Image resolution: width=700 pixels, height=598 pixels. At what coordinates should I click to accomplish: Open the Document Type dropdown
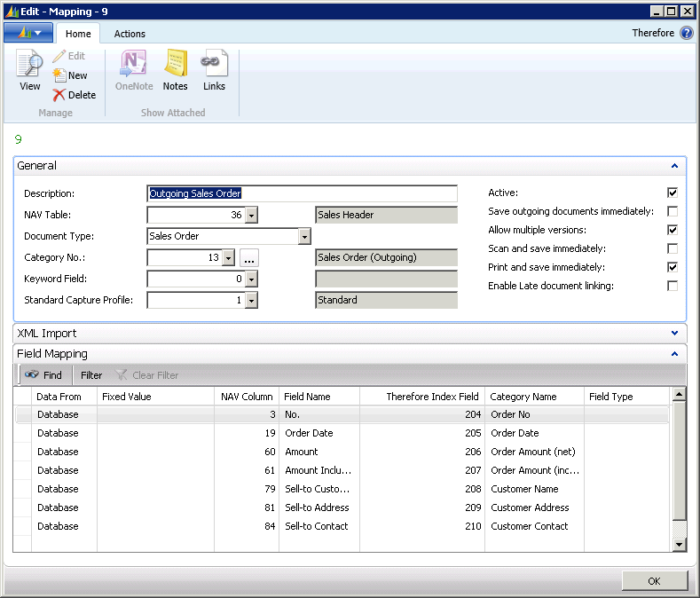tap(304, 237)
